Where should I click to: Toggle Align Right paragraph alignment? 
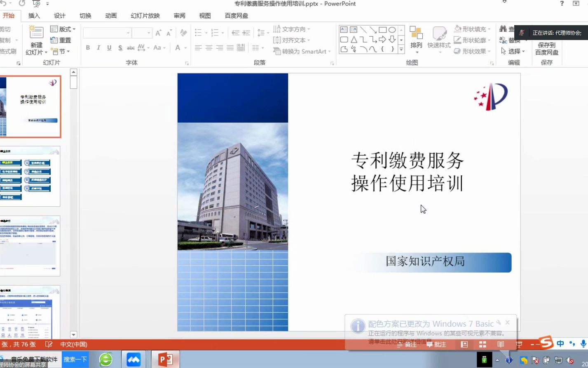coord(220,48)
